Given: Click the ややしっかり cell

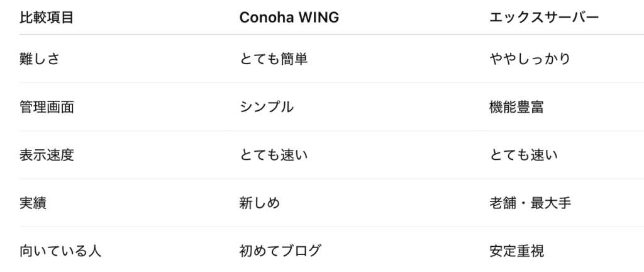Looking at the screenshot, I should click(x=530, y=59).
